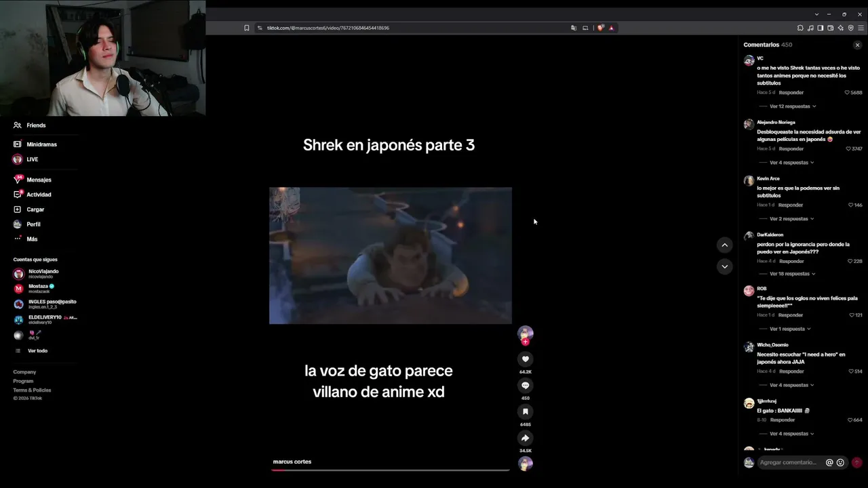Seek on the video progress bar
The image size is (868, 488).
[391, 470]
